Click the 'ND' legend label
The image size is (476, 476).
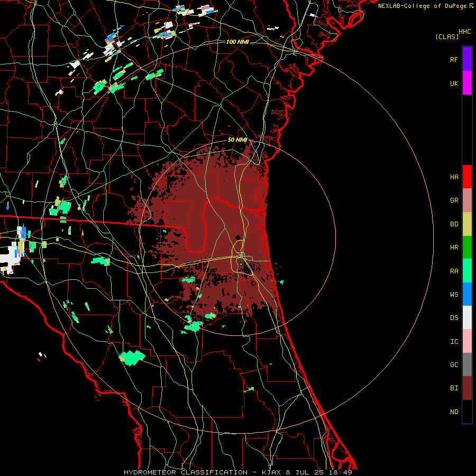(454, 412)
